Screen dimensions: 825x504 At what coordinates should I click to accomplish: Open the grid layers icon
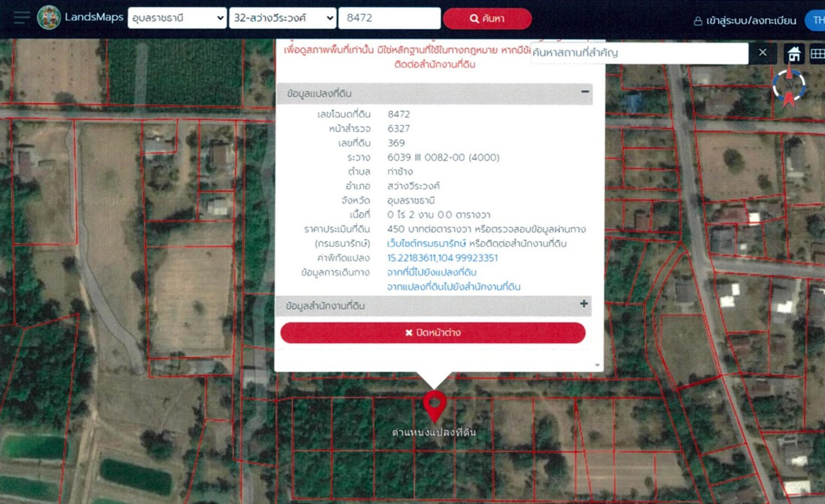click(817, 54)
